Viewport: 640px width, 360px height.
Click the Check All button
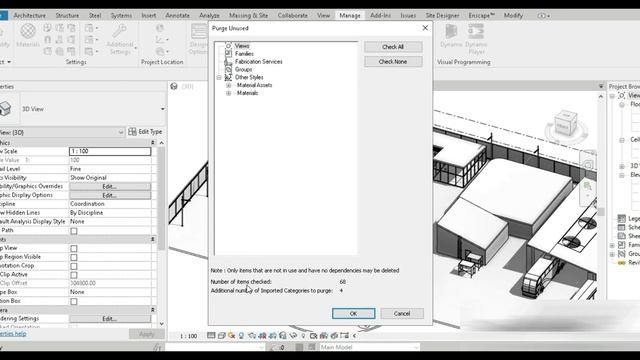393,47
